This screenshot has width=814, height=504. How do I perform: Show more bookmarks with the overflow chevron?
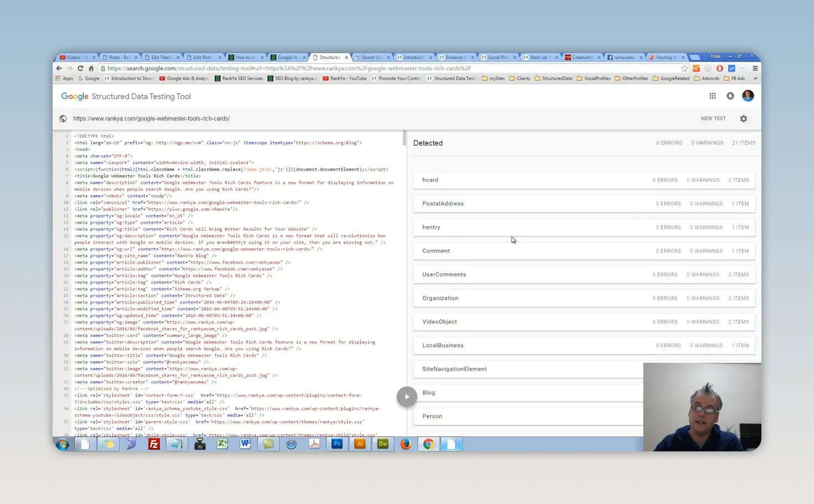[755, 79]
